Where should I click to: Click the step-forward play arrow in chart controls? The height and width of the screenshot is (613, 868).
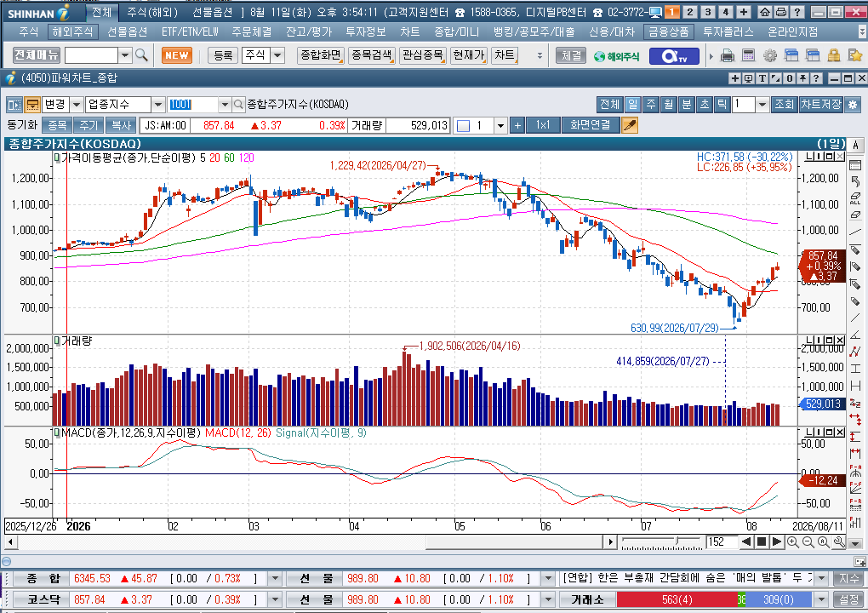[x=777, y=541]
